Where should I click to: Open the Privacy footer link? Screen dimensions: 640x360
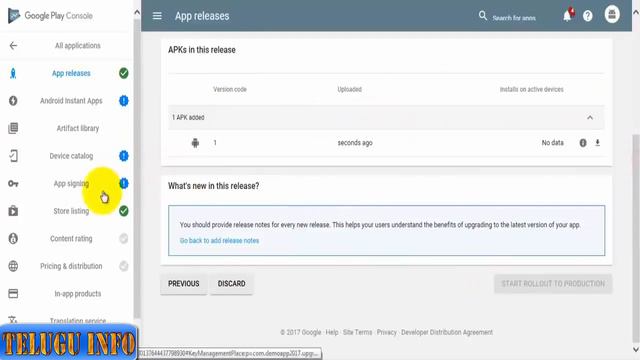[x=387, y=332]
